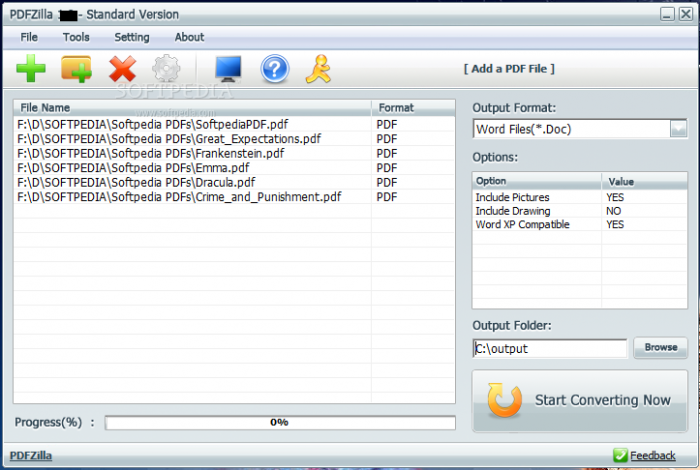Screen dimensions: 700x470
Task: Close the PDFZilla window
Action: (686, 14)
